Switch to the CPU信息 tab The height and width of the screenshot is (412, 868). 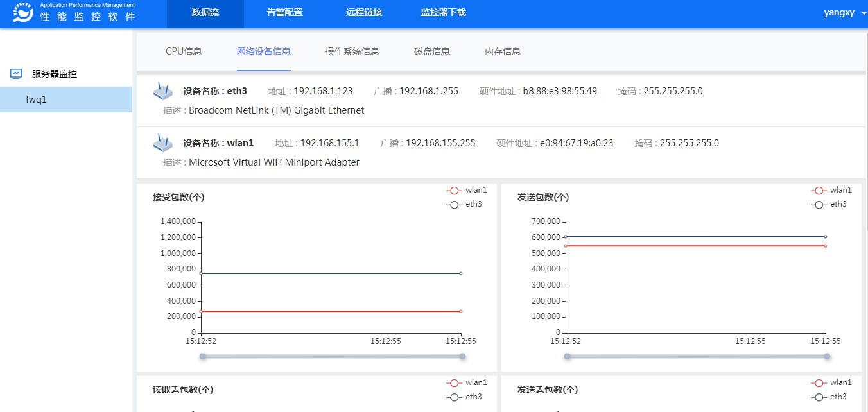(184, 51)
